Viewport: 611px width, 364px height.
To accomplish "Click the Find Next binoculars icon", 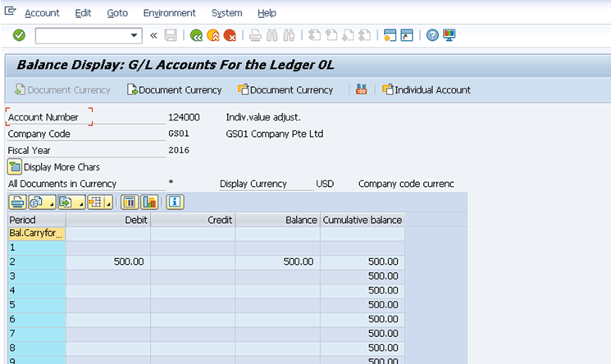I will 289,35.
